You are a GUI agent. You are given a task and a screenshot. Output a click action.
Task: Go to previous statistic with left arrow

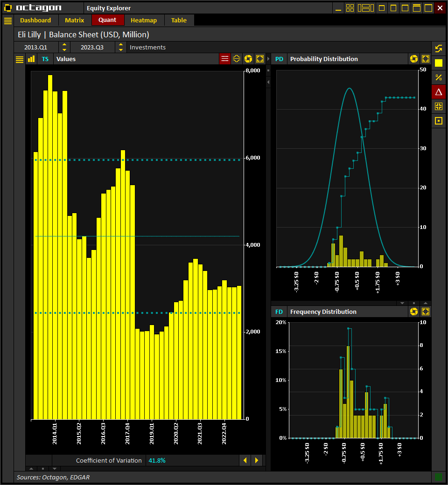pos(245,460)
